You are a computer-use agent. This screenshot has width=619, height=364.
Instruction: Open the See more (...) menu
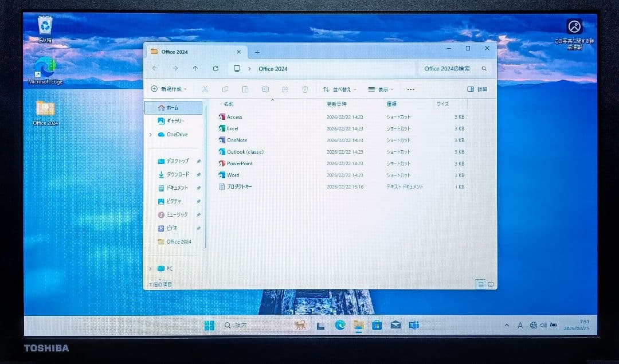pos(410,89)
